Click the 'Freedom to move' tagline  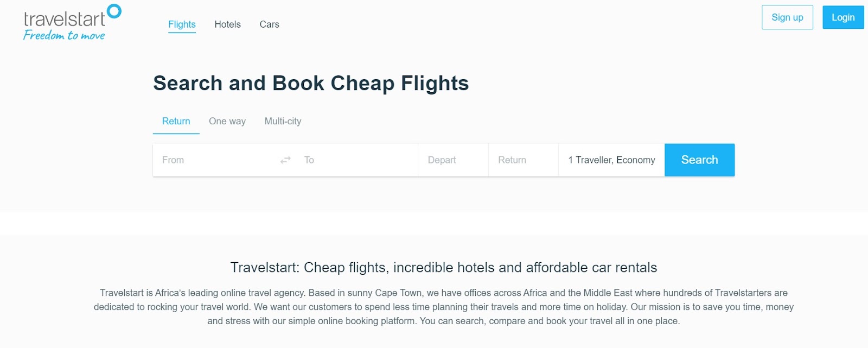point(64,36)
